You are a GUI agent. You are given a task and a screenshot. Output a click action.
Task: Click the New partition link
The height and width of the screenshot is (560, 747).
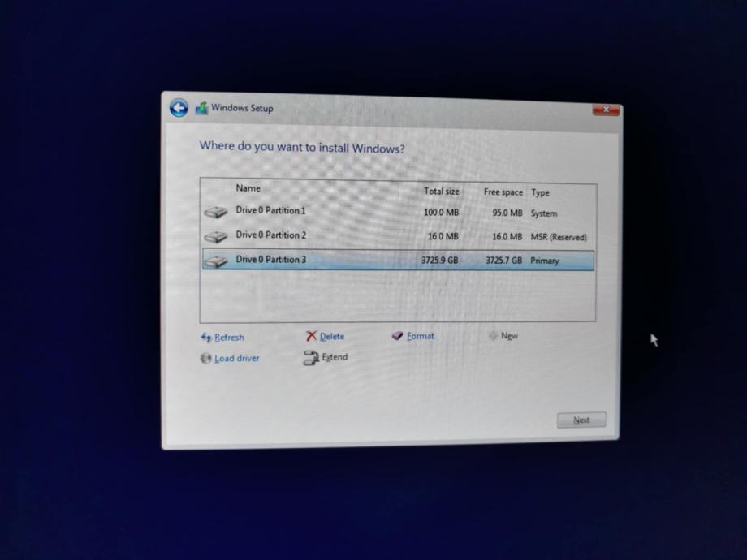click(x=509, y=336)
